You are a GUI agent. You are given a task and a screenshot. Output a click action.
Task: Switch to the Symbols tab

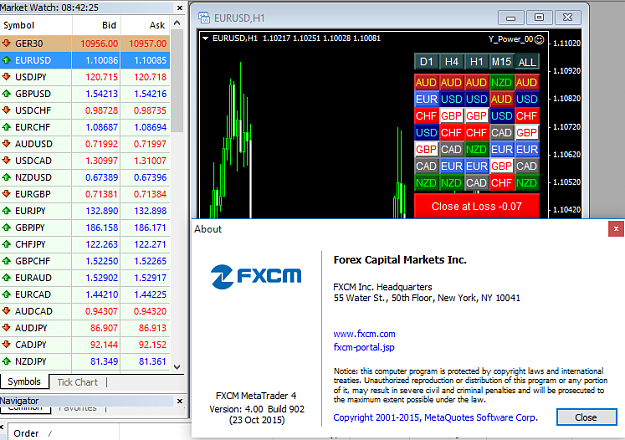(24, 382)
